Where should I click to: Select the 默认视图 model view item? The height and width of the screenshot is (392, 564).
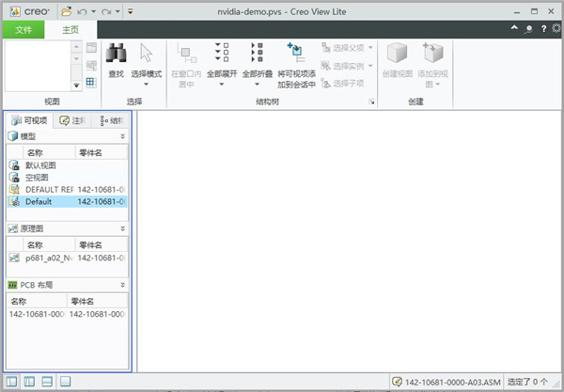pos(39,165)
